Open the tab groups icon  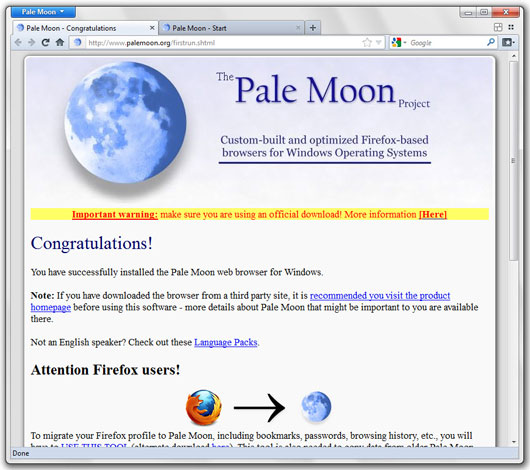pyautogui.click(x=498, y=27)
